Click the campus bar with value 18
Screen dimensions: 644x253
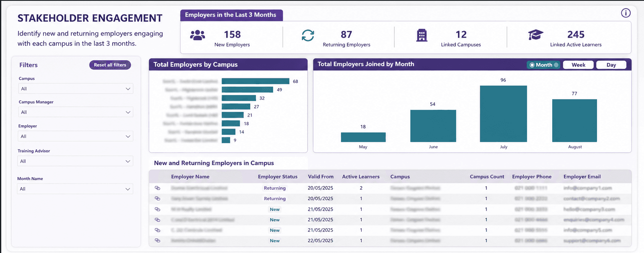point(231,123)
